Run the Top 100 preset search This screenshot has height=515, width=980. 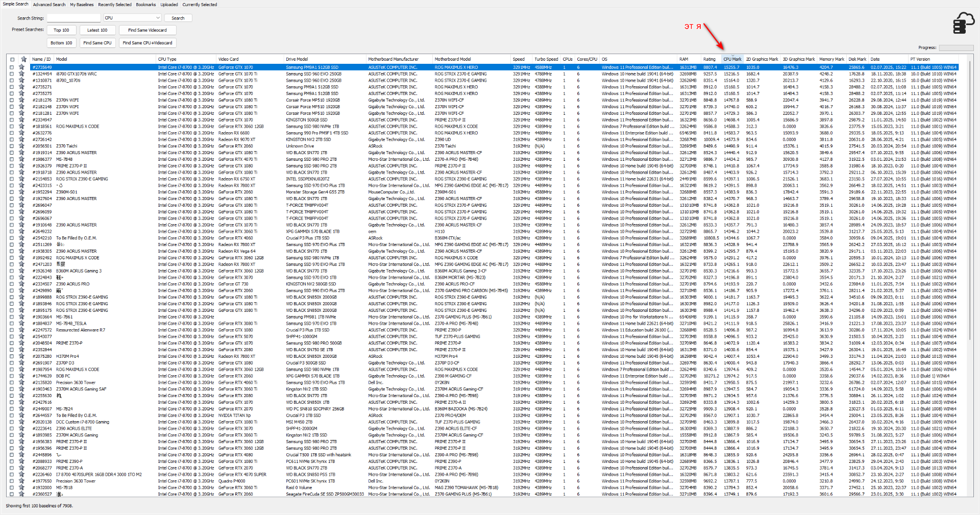(61, 30)
